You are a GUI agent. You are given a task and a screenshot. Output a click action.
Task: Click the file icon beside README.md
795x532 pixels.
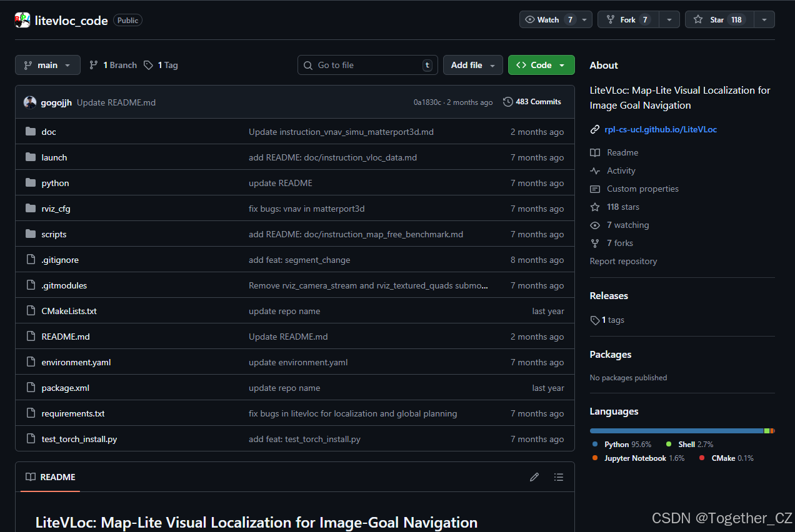pyautogui.click(x=31, y=337)
